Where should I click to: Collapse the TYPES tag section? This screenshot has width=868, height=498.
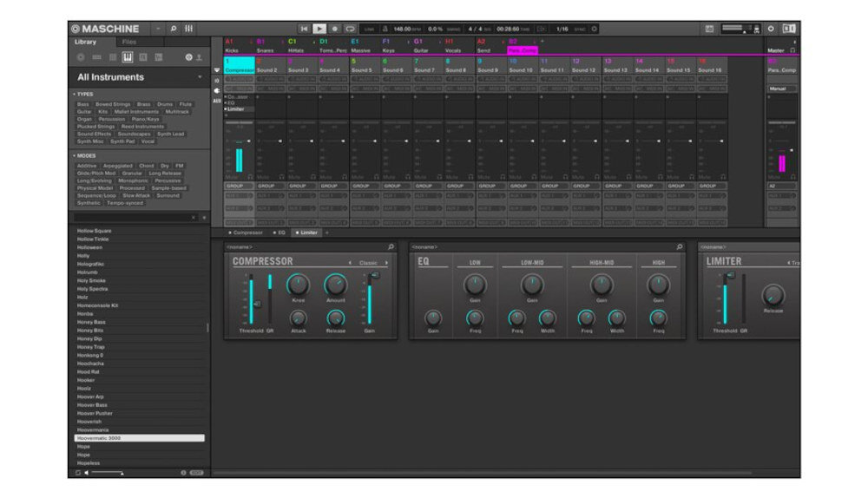pyautogui.click(x=74, y=94)
